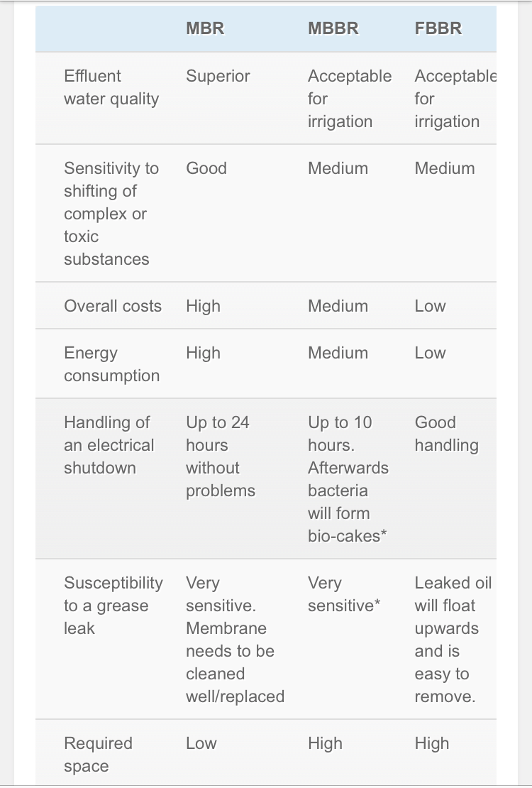Viewport: 532px width, 788px height.
Task: Select the Overall costs row label
Action: (x=113, y=306)
